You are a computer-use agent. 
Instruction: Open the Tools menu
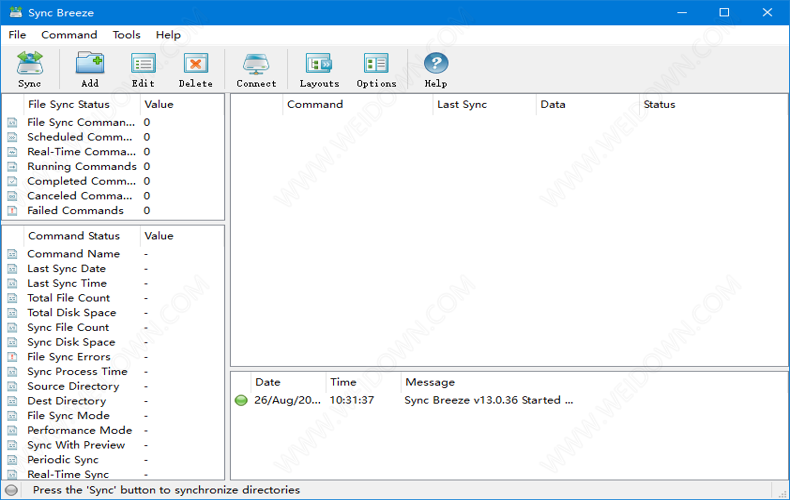126,35
